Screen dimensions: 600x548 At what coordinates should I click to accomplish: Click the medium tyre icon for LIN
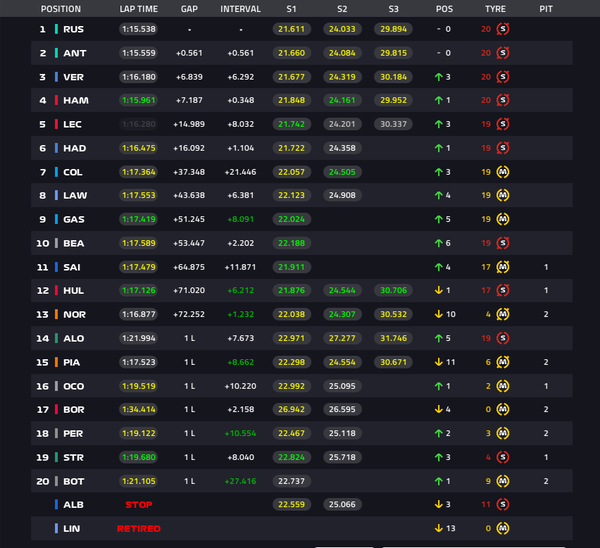pyautogui.click(x=503, y=528)
